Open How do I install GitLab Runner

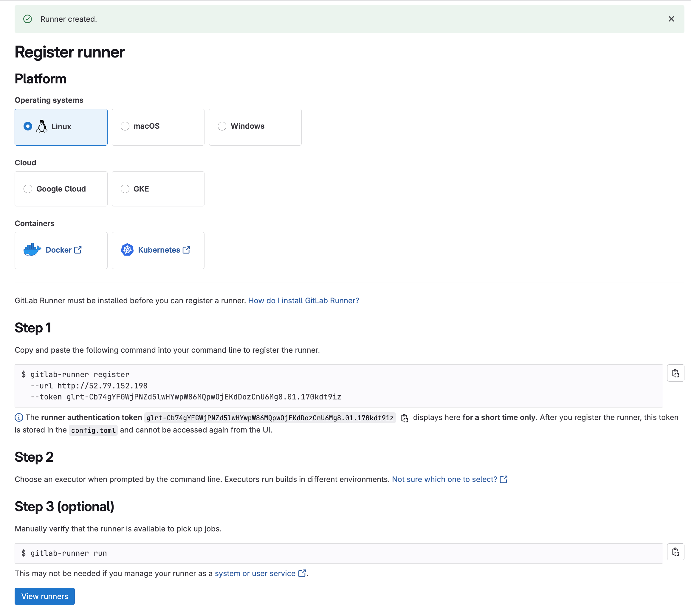tap(303, 301)
